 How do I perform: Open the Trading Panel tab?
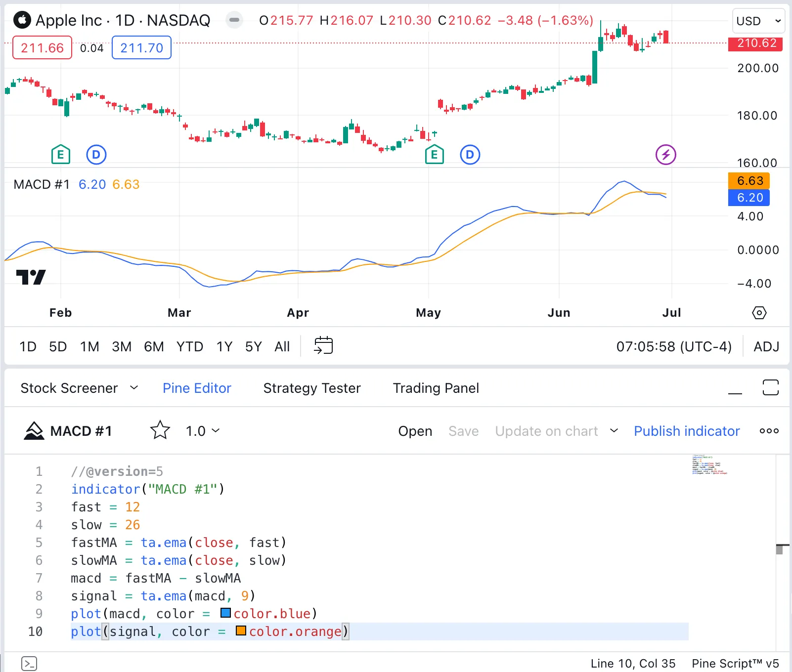tap(436, 388)
